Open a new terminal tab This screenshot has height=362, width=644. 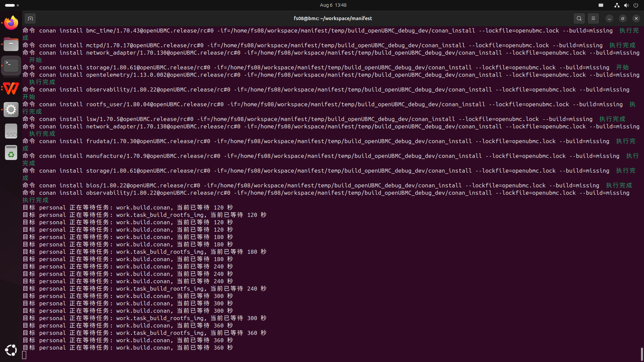click(30, 18)
